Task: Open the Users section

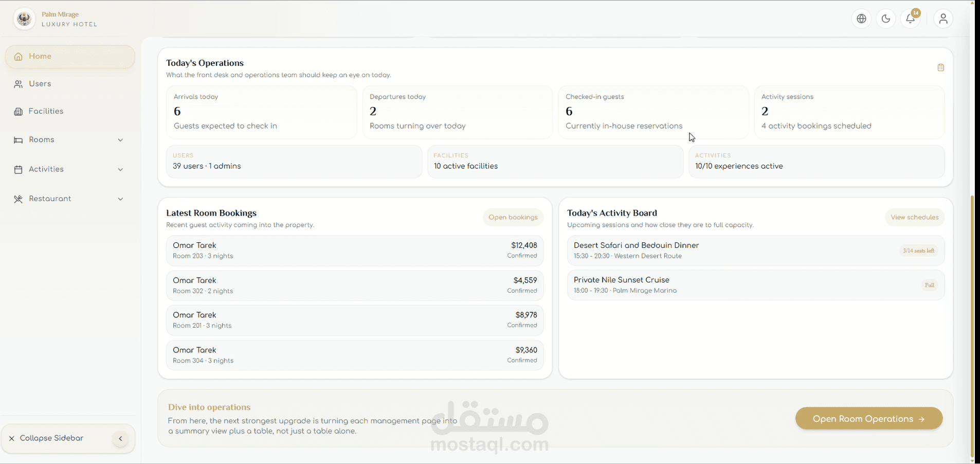Action: [x=70, y=84]
